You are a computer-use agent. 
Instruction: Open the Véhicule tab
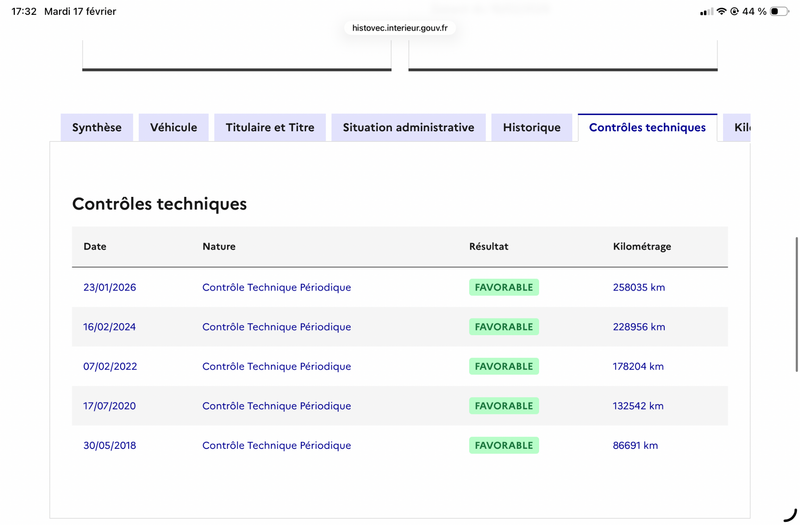tap(174, 128)
